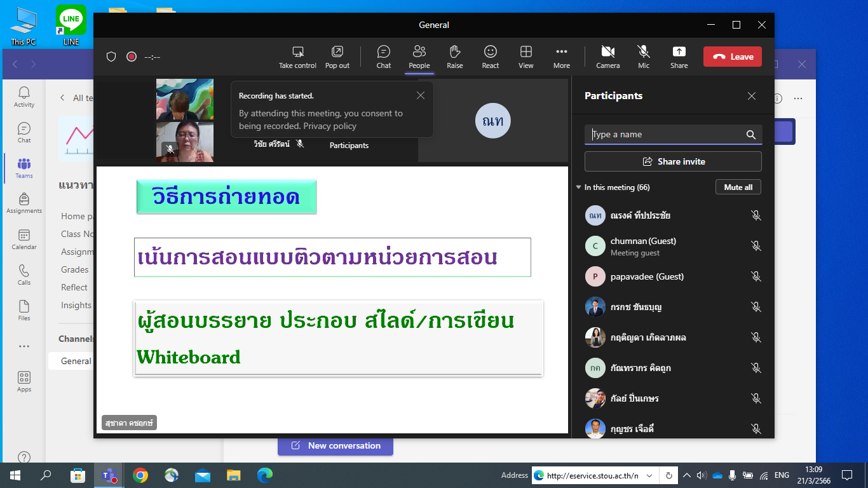Open Teams in the left sidebar
Image resolution: width=868 pixels, height=488 pixels.
24,168
